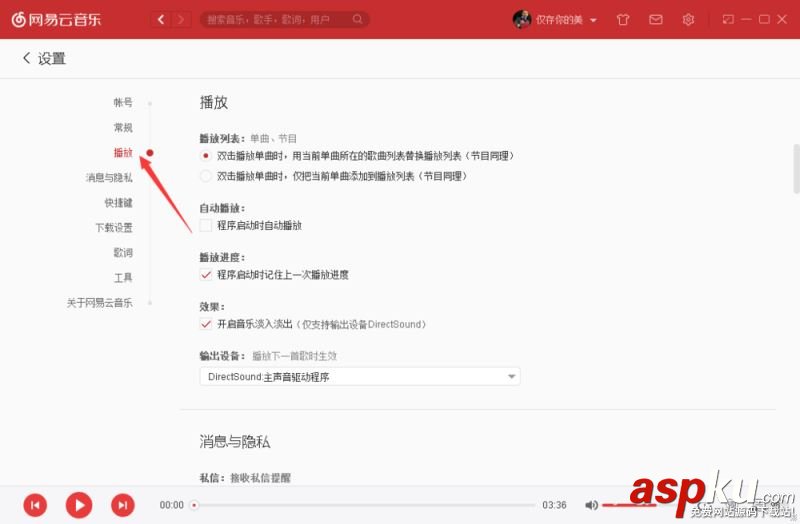This screenshot has height=524, width=800.
Task: Click the settings page vertical scrollbar
Action: click(x=796, y=169)
